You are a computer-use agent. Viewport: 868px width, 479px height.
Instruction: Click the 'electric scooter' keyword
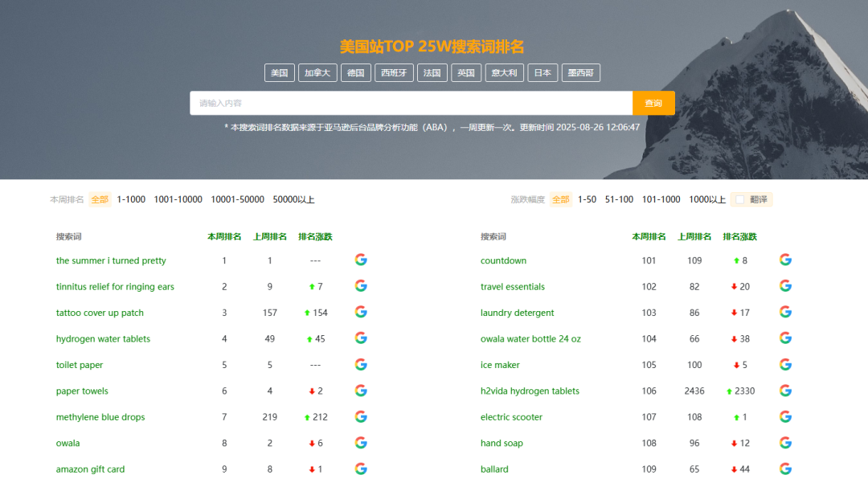click(511, 417)
